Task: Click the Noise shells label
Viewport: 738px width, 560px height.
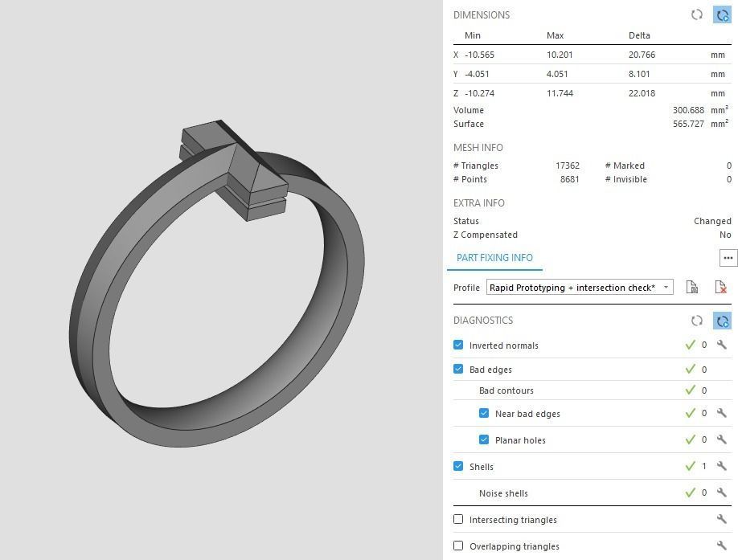Action: [x=503, y=493]
